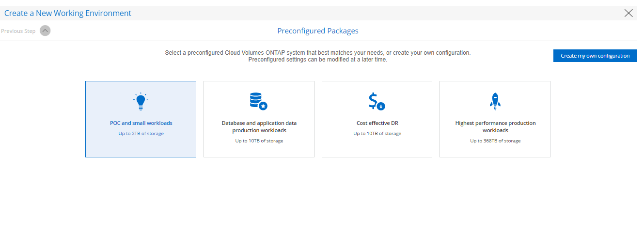Click the Preconfigured Packages heading
Image resolution: width=644 pixels, height=231 pixels.
[x=318, y=31]
